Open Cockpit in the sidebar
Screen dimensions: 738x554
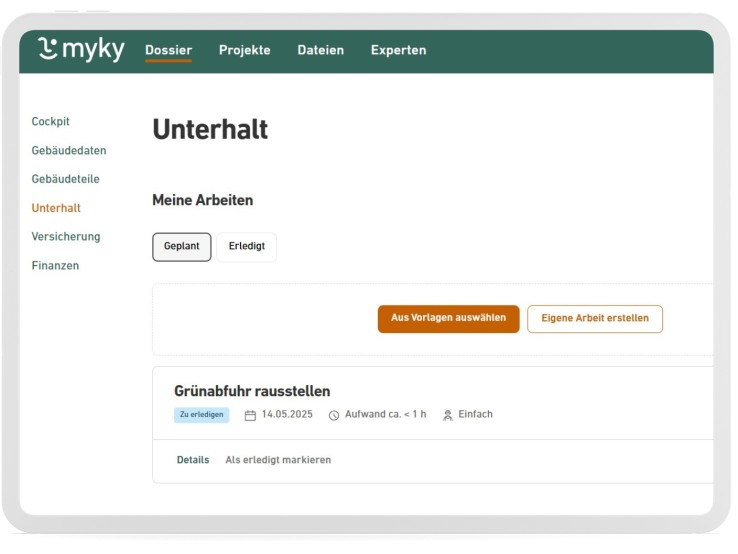click(51, 122)
